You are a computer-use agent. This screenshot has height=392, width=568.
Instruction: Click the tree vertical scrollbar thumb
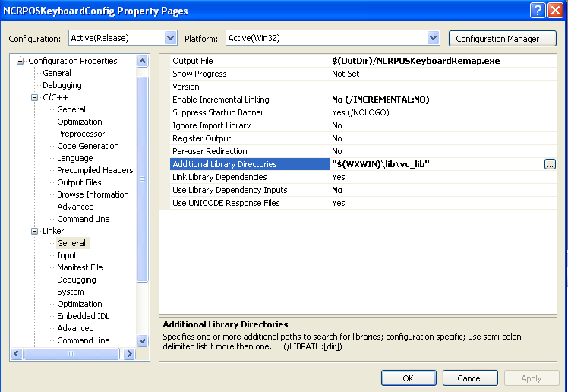[142, 179]
